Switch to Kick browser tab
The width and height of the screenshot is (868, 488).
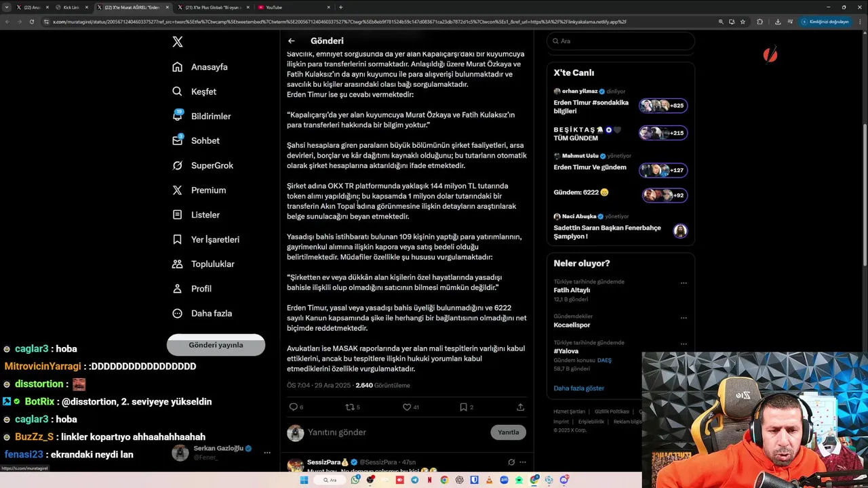tap(71, 7)
